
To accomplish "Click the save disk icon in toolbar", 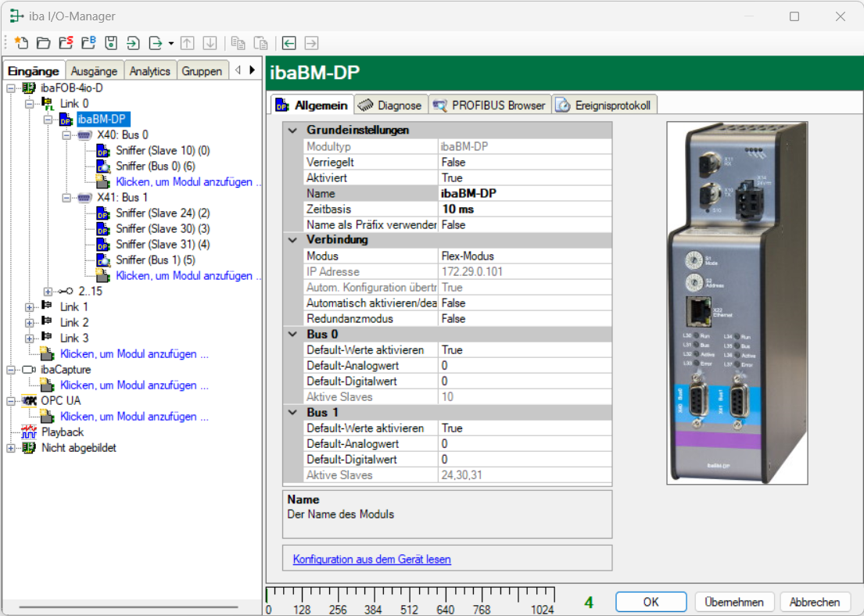I will tap(111, 43).
